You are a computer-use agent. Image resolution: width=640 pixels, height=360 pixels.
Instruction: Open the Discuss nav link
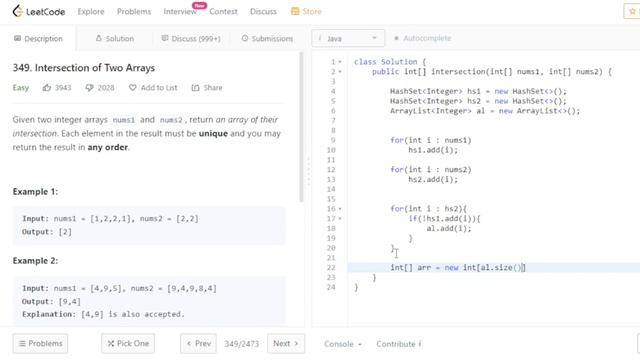click(x=263, y=11)
